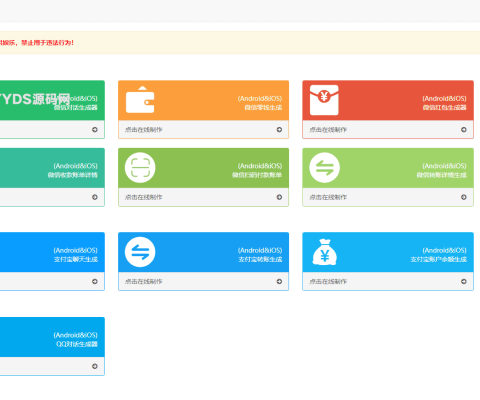The image size is (480, 400).
Task: Click the arrow circle icon under 支付宝账户余额生成
Action: pyautogui.click(x=464, y=281)
